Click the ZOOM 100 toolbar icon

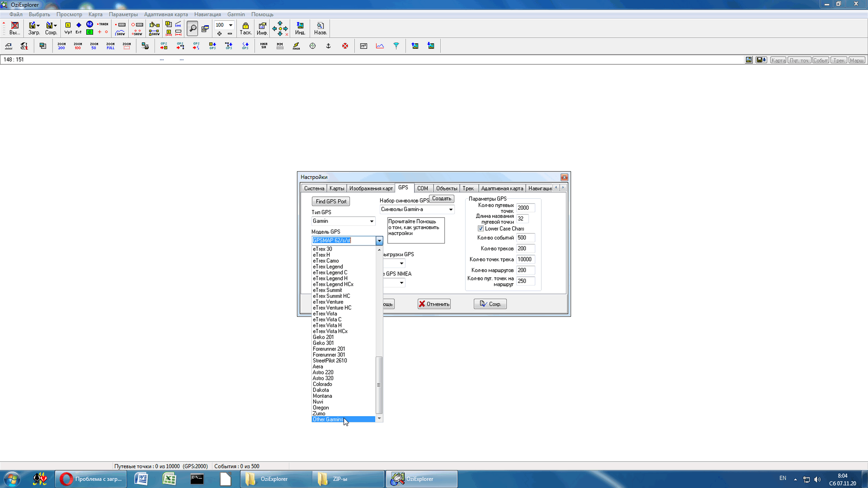click(78, 46)
